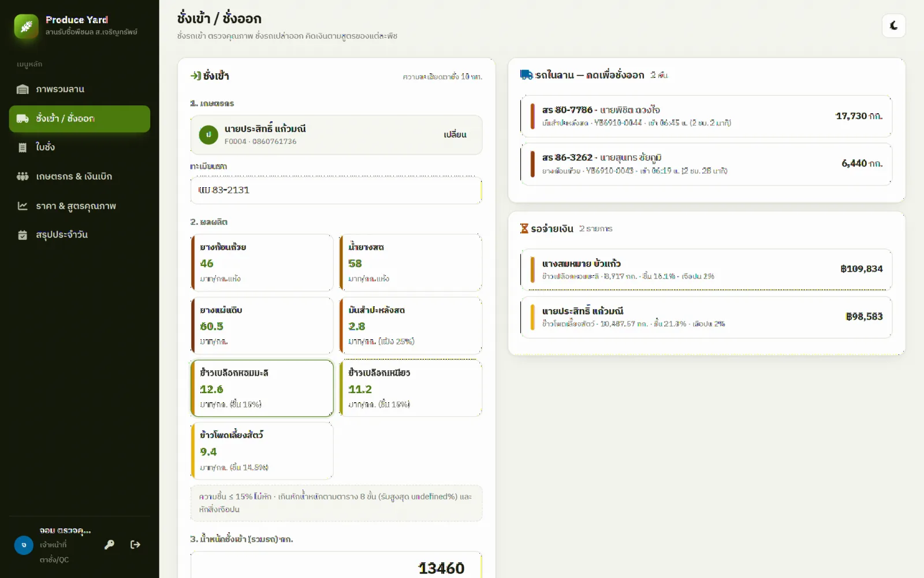Open the pending payment card showing ฿98,583
Viewport: 924px width, 578px height.
click(x=706, y=317)
